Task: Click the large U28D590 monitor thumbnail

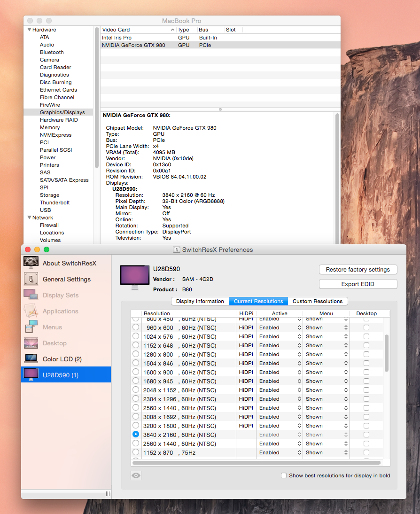Action: pyautogui.click(x=135, y=277)
